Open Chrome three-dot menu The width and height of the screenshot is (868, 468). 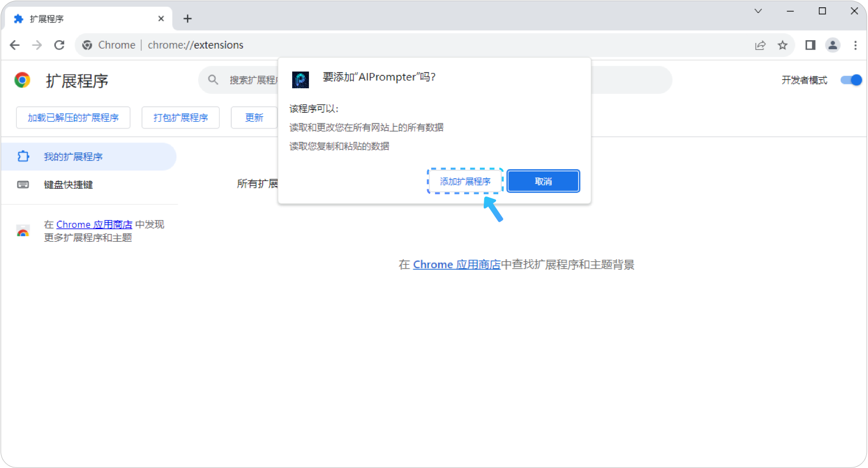(855, 45)
